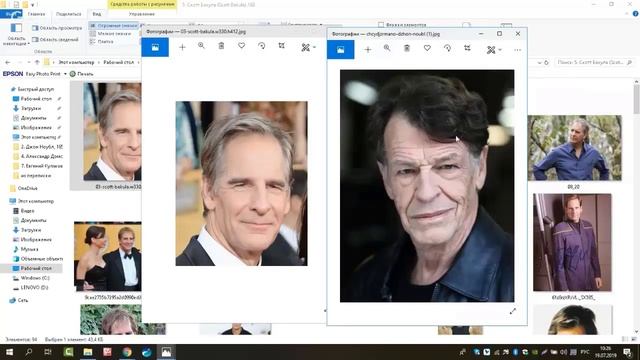Open Explorer help with the blue question icon

click(636, 14)
